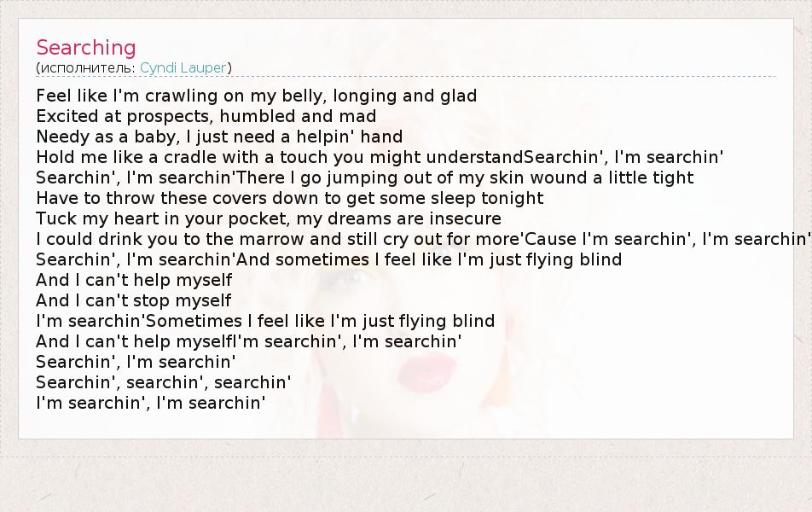Select the line "Excited at prospects, humbled and mad"
This screenshot has width=812, height=512.
pos(206,116)
